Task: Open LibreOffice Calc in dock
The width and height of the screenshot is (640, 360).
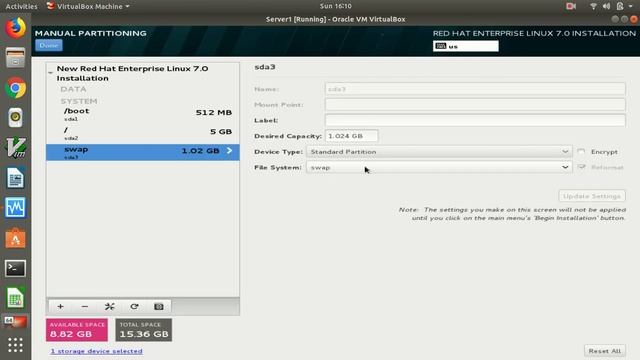Action: point(16,298)
